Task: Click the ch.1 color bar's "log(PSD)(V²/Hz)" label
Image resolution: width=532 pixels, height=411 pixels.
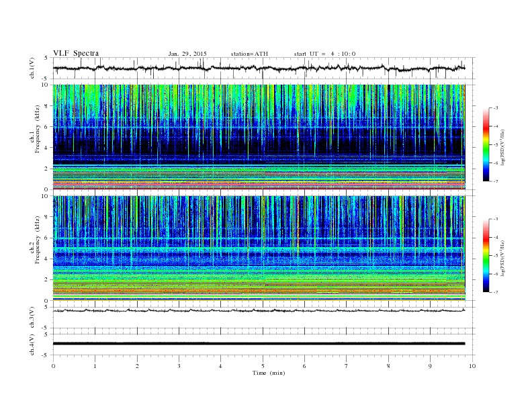Action: 502,147
